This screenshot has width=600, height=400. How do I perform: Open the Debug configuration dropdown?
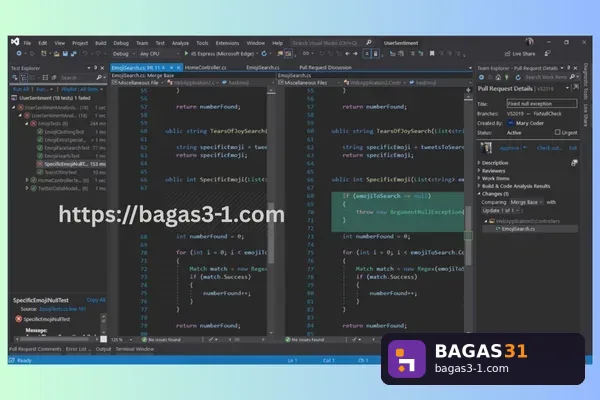coord(124,54)
